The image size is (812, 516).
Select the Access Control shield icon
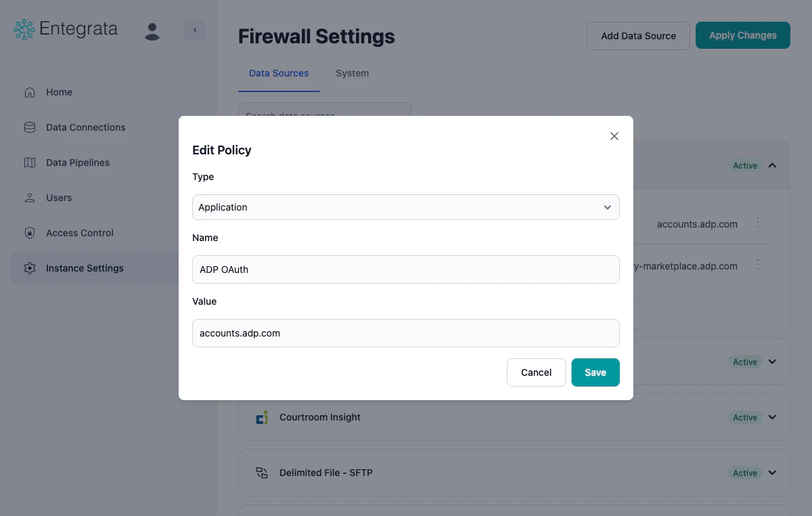tap(29, 233)
